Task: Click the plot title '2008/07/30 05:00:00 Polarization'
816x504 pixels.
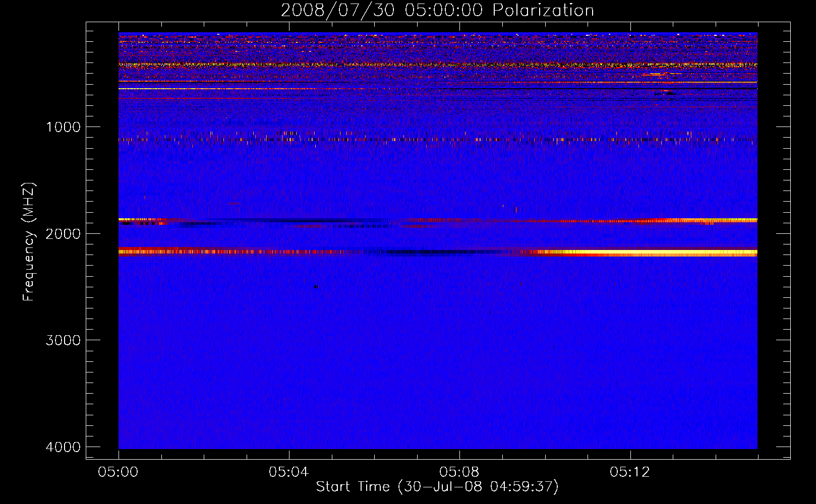Action: [x=437, y=11]
